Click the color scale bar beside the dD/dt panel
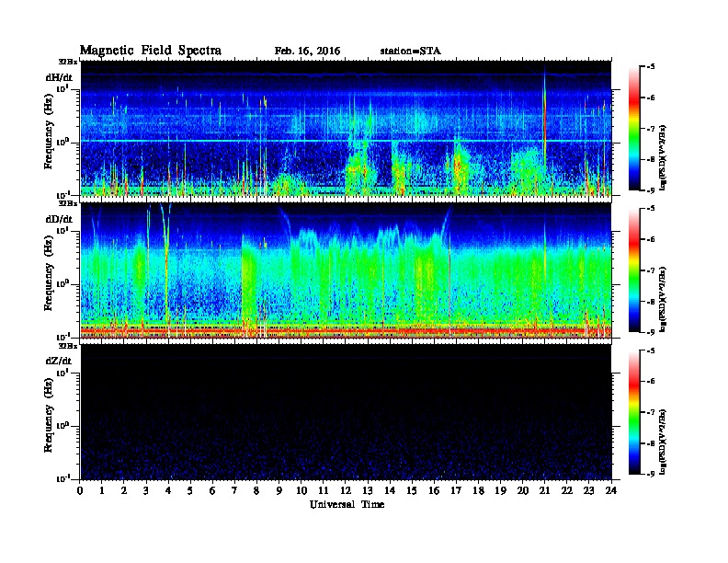 tap(634, 270)
